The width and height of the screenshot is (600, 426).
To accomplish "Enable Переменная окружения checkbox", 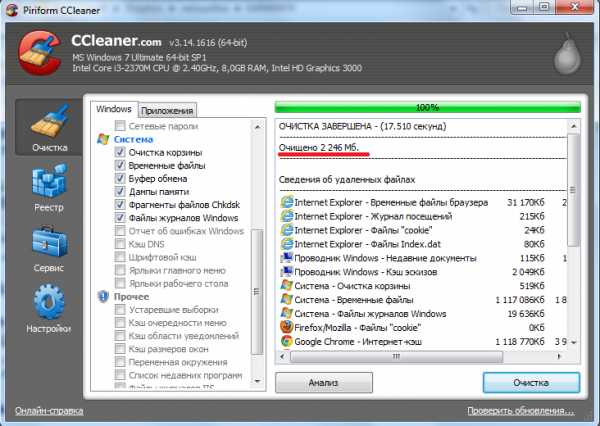I will tap(120, 362).
